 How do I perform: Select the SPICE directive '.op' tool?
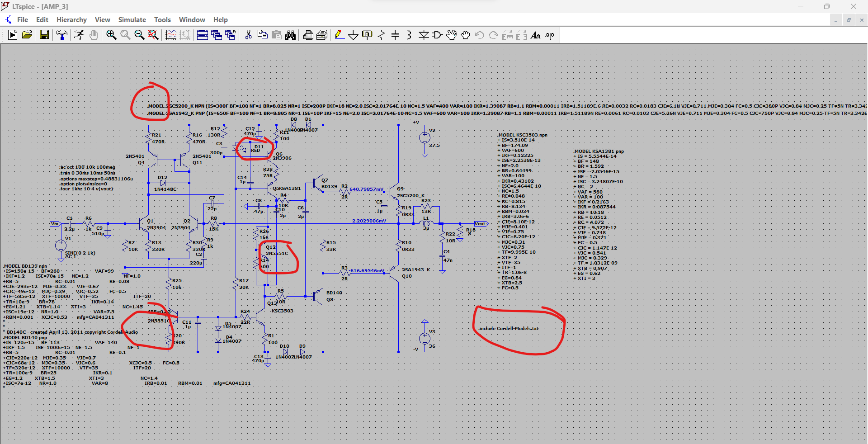(550, 35)
